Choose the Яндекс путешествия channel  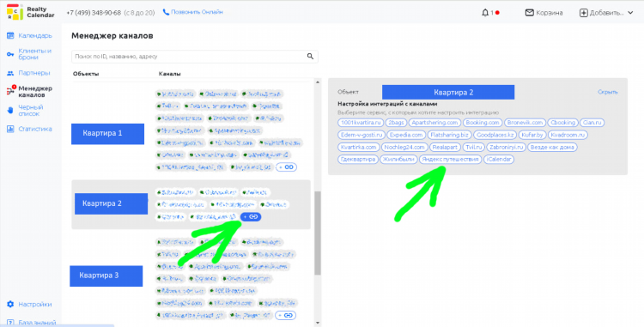(x=450, y=159)
